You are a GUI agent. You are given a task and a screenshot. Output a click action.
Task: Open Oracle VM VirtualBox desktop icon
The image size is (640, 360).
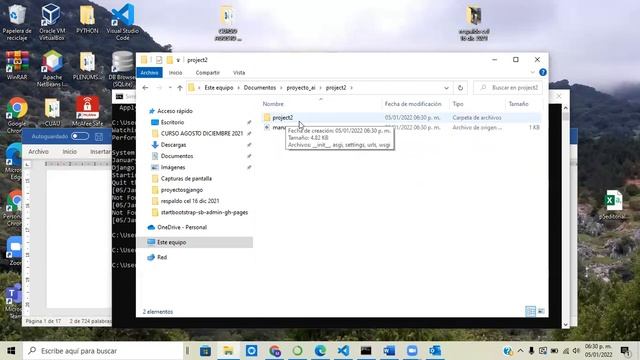click(x=51, y=22)
